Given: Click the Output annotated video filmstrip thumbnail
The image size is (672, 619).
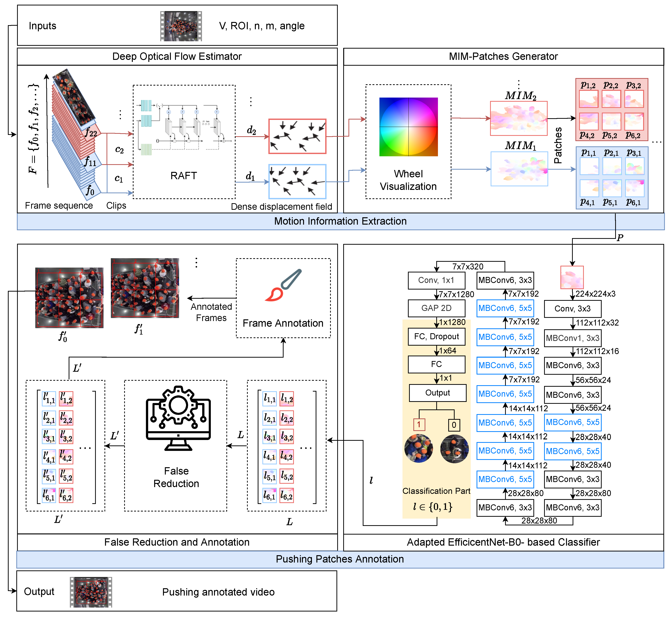Looking at the screenshot, I should tap(91, 592).
